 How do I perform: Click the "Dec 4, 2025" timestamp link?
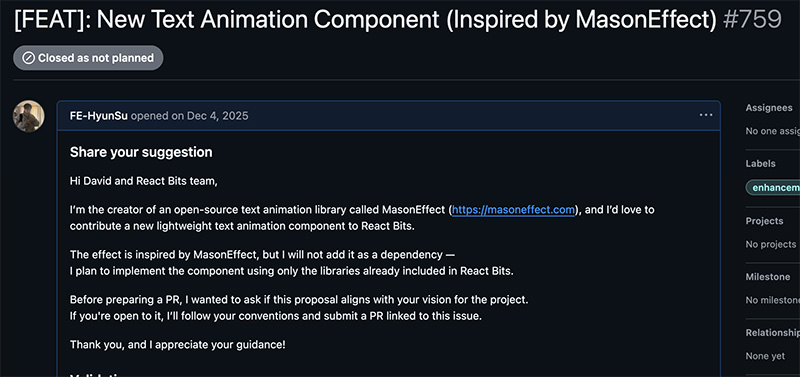pyautogui.click(x=217, y=116)
